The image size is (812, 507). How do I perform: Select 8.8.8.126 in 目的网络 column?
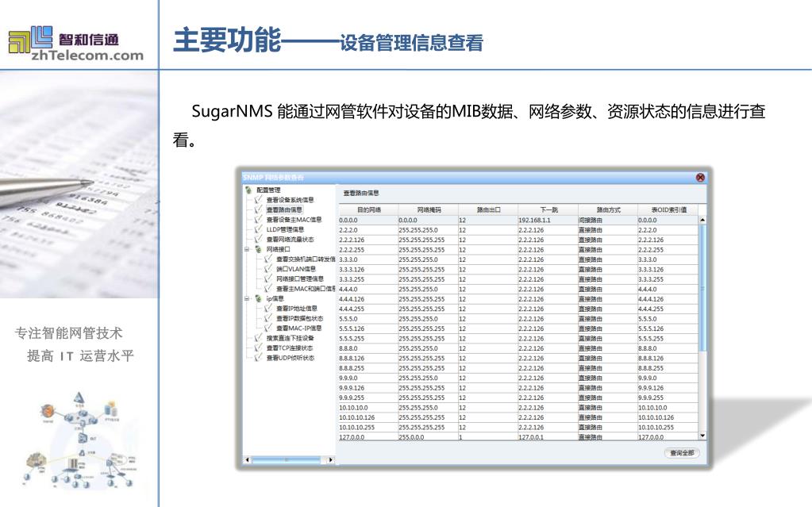coord(369,359)
